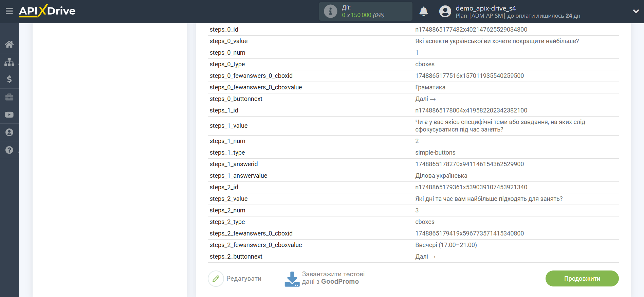Click the Plan ADM-AP-SM payment info text
This screenshot has height=297, width=644.
[x=518, y=16]
